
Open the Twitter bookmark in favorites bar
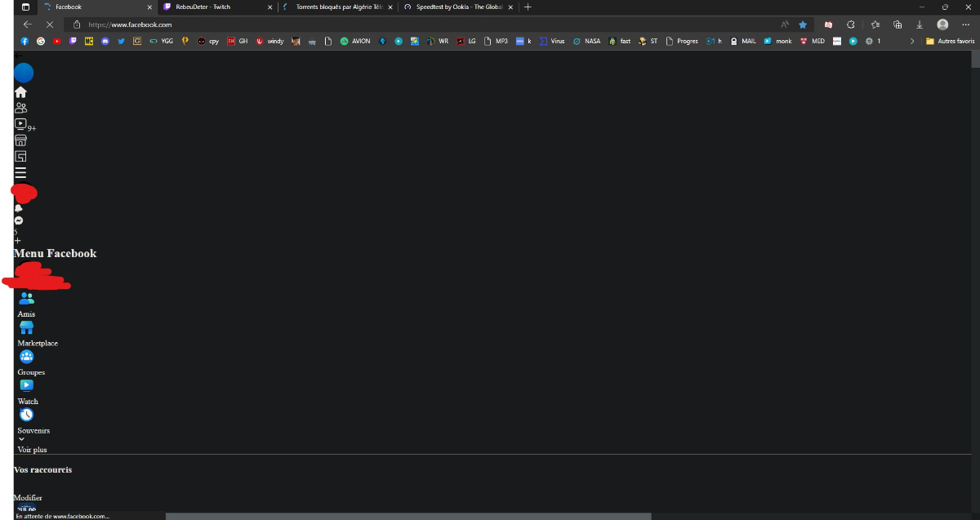coord(121,41)
